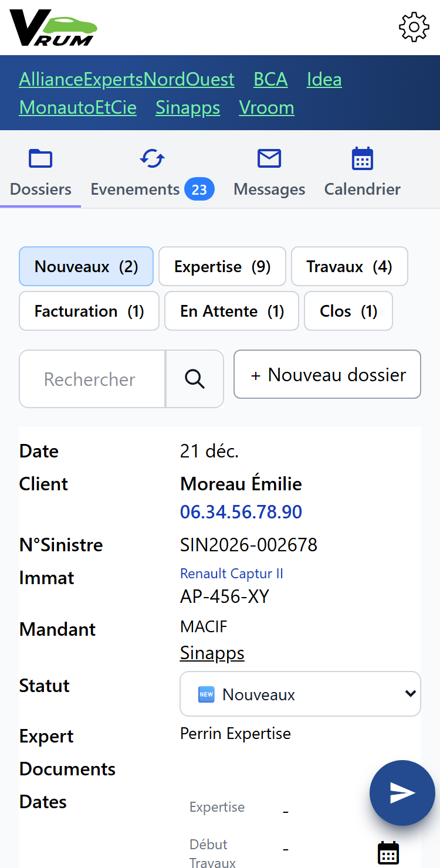Click Sinapps link under MACIF mandant

212,653
